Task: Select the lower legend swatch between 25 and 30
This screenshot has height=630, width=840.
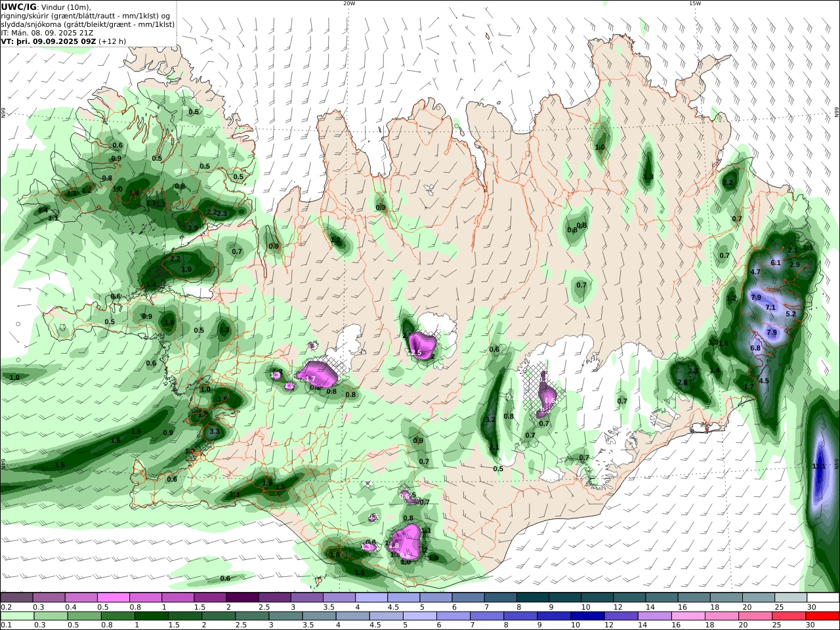Action: (788, 616)
